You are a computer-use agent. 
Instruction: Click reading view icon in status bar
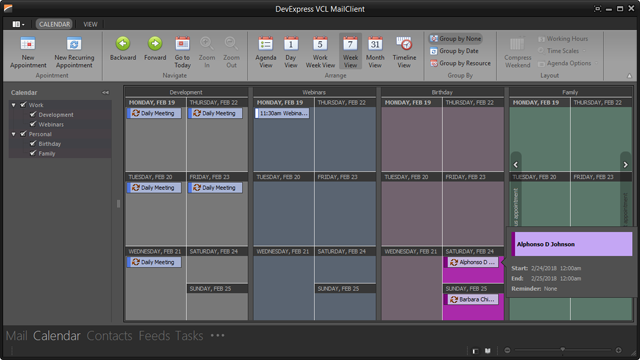click(x=487, y=351)
